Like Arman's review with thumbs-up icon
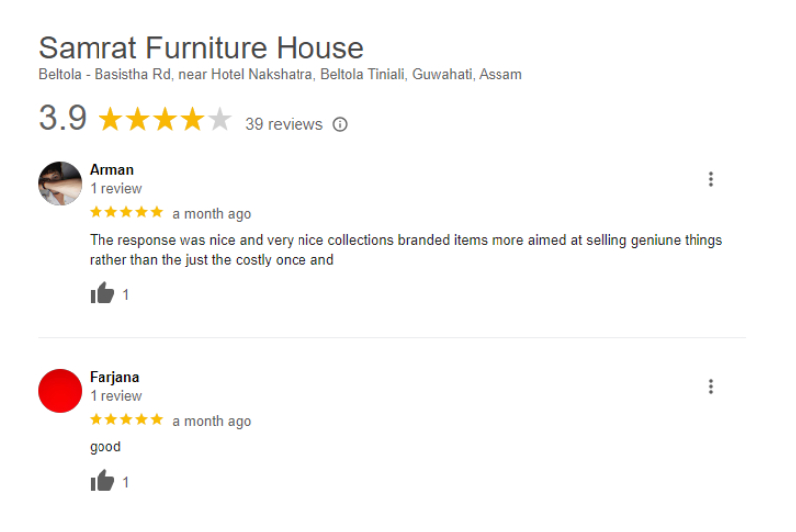The image size is (796, 532). [x=102, y=293]
